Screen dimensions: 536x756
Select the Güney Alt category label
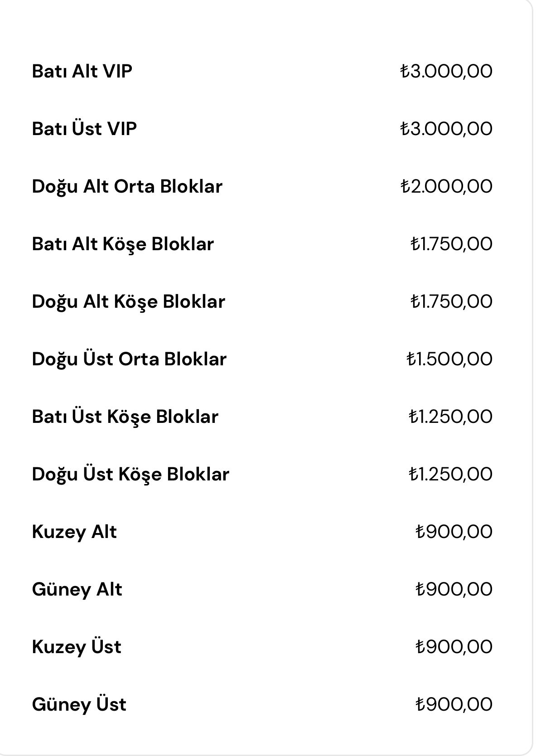pyautogui.click(x=77, y=590)
